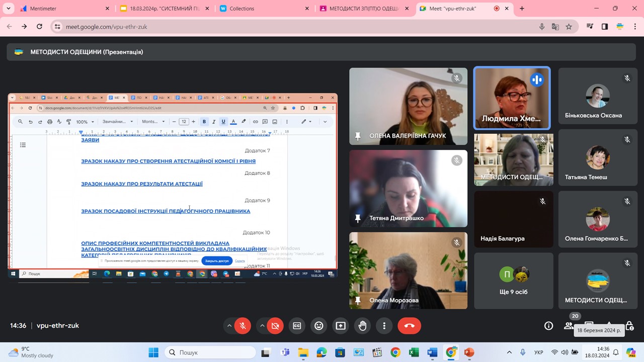
Task: Unmute the microphone in Meet
Action: tap(243, 326)
